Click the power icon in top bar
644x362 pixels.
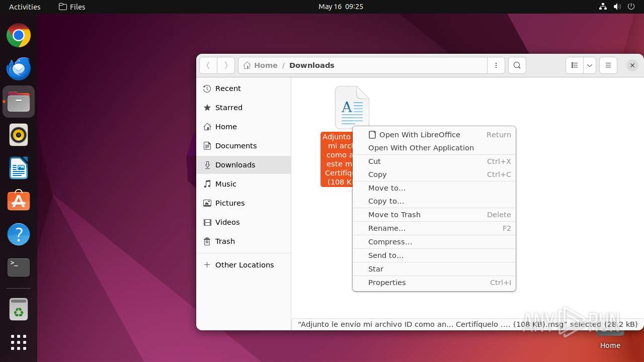pyautogui.click(x=631, y=7)
